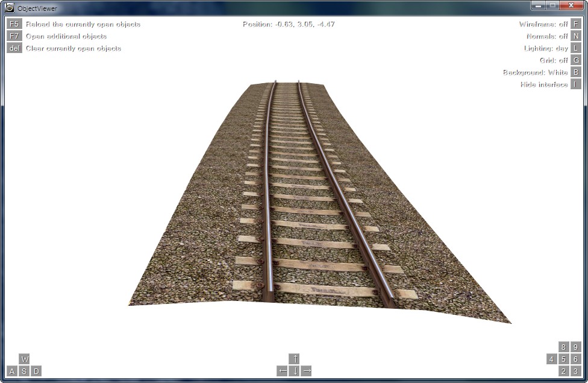Click the F5 reload objects key icon
588x383 pixels.
click(x=14, y=24)
